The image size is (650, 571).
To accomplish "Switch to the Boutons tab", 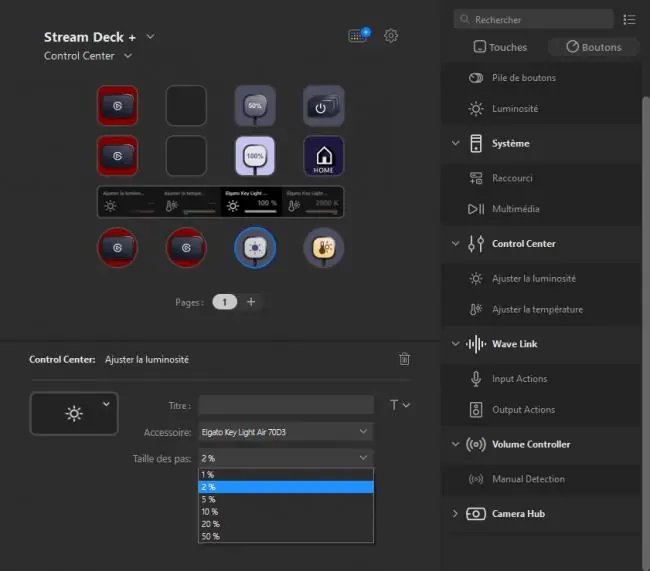I will [594, 47].
